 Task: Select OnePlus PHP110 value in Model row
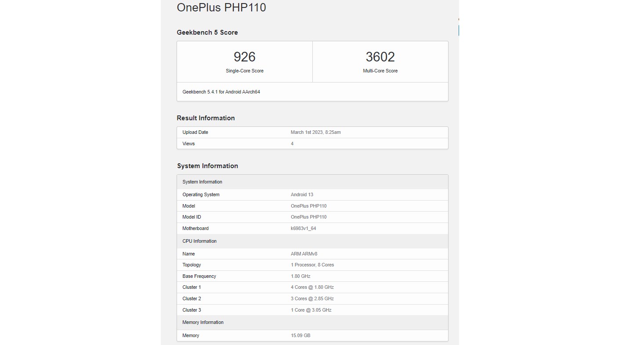308,206
